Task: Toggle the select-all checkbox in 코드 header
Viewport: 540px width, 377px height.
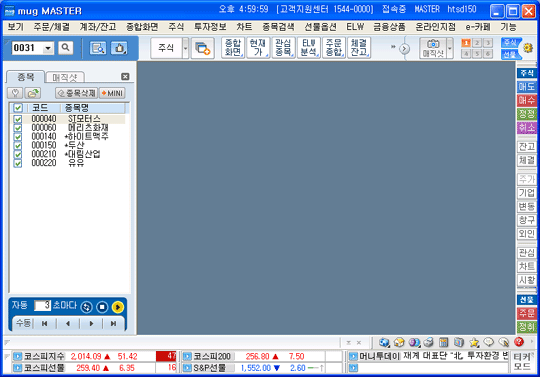Action: tap(18, 108)
